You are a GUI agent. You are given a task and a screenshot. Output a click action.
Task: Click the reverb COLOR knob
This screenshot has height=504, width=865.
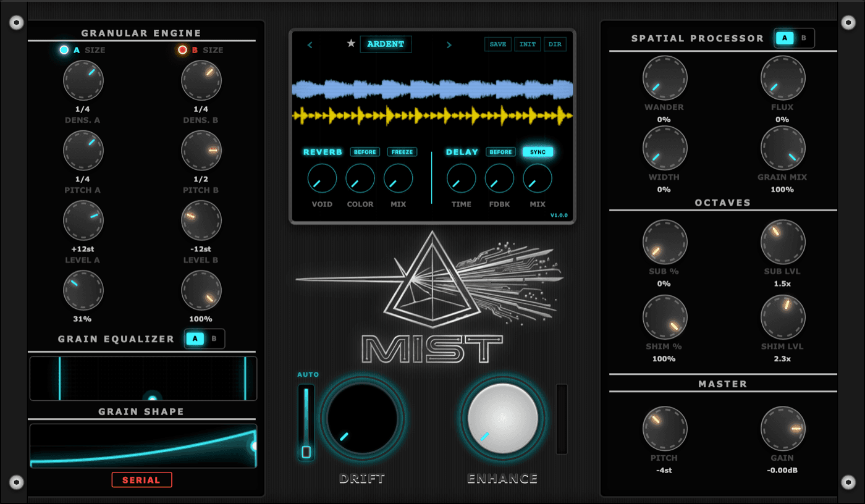point(360,178)
